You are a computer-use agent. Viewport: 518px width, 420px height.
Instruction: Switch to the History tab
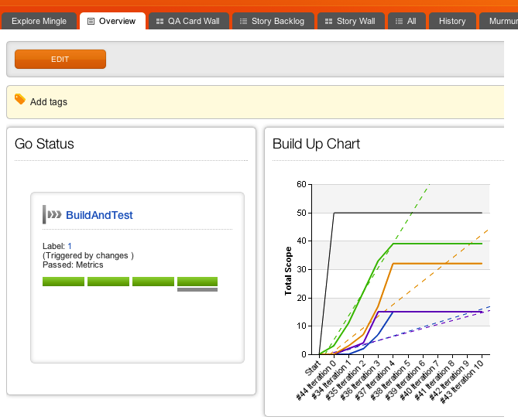click(x=452, y=21)
